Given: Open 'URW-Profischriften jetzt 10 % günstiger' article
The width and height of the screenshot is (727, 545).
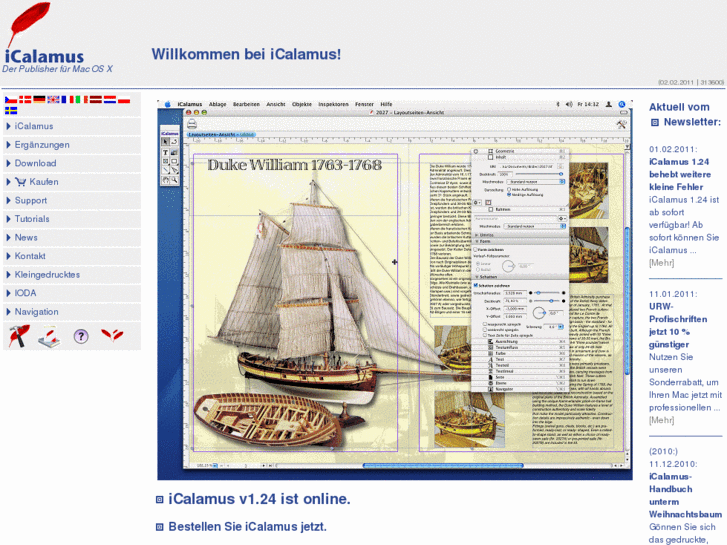Looking at the screenshot, I should (678, 325).
